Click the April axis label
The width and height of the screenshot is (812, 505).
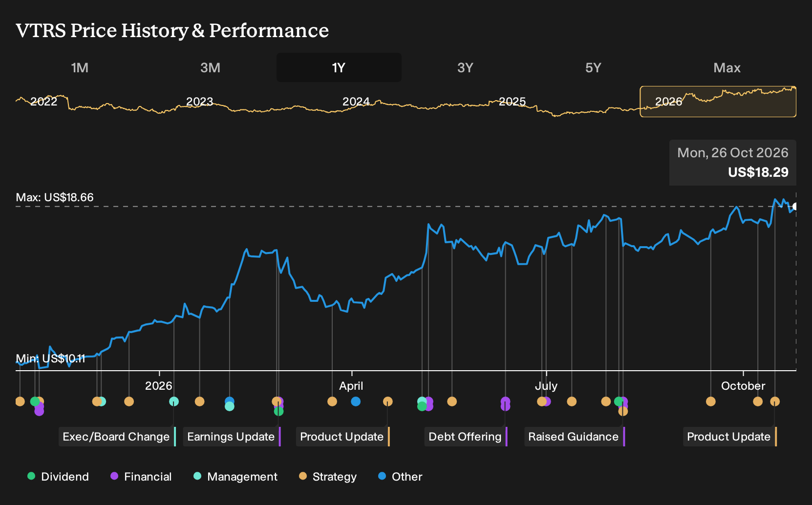coord(351,386)
